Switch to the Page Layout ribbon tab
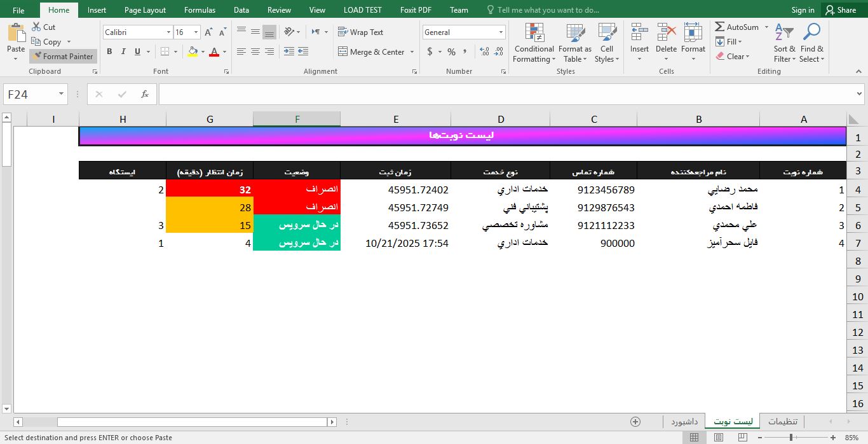This screenshot has height=444, width=868. [145, 10]
